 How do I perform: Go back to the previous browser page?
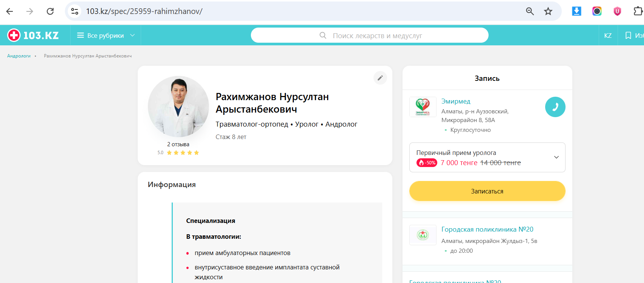[10, 11]
